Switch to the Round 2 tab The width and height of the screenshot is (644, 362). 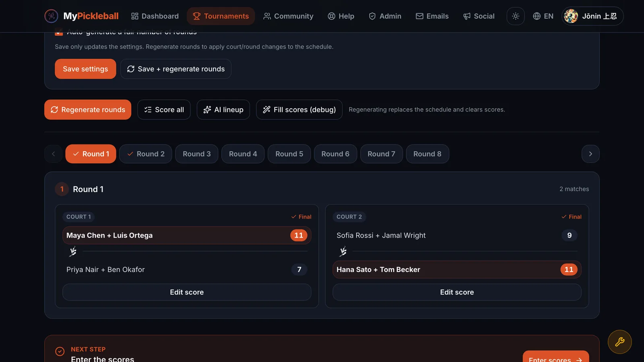tap(146, 154)
